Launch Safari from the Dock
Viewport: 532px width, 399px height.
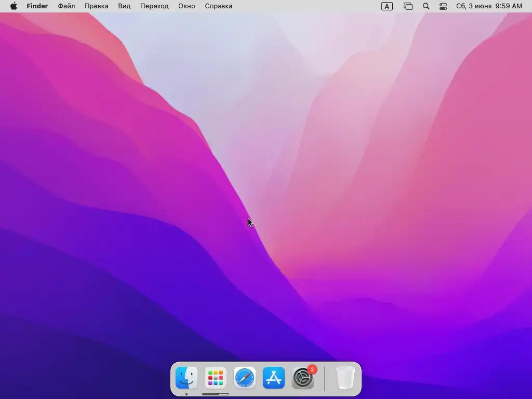(245, 378)
